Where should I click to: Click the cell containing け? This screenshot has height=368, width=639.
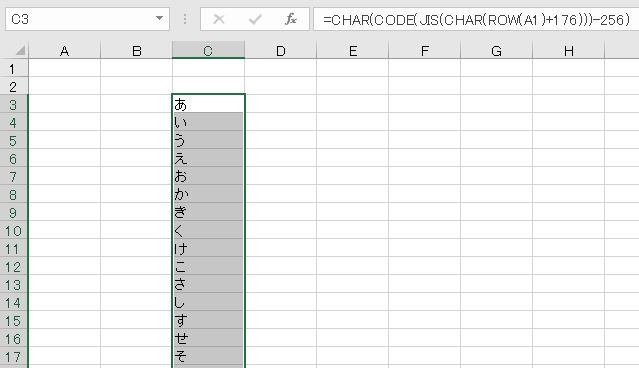click(208, 248)
